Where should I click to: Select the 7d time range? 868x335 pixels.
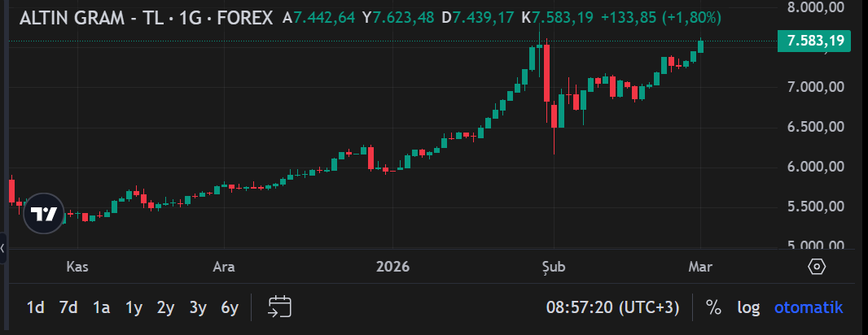click(x=68, y=307)
